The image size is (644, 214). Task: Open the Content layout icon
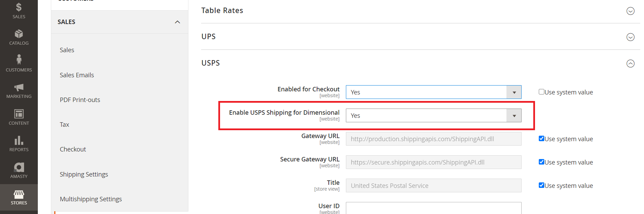(x=19, y=114)
